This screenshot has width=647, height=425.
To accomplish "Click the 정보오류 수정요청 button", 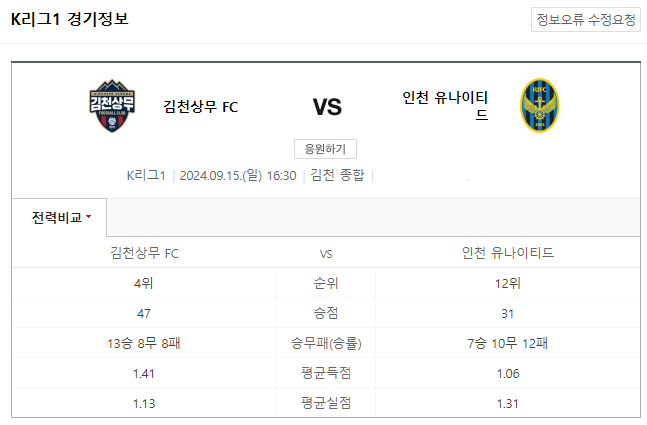I will point(586,19).
